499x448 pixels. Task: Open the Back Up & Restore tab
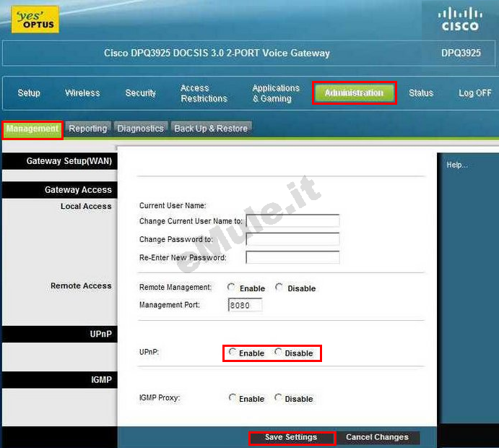[211, 129]
